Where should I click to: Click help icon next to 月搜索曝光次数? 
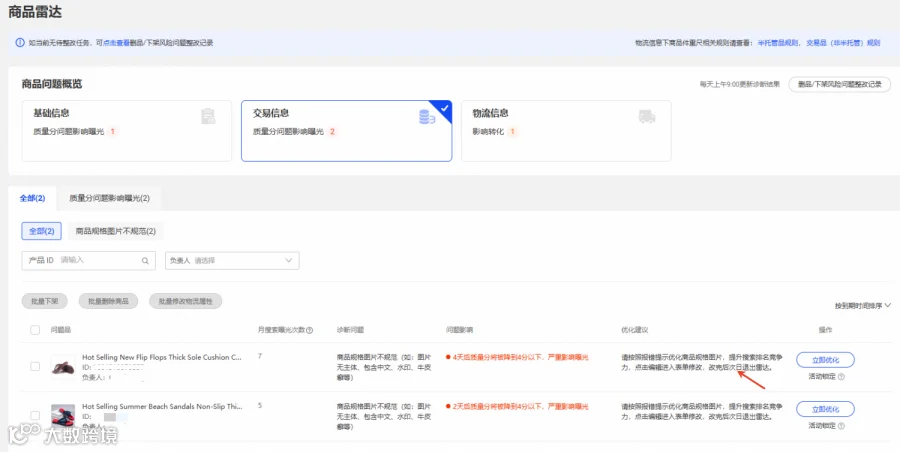click(x=310, y=330)
